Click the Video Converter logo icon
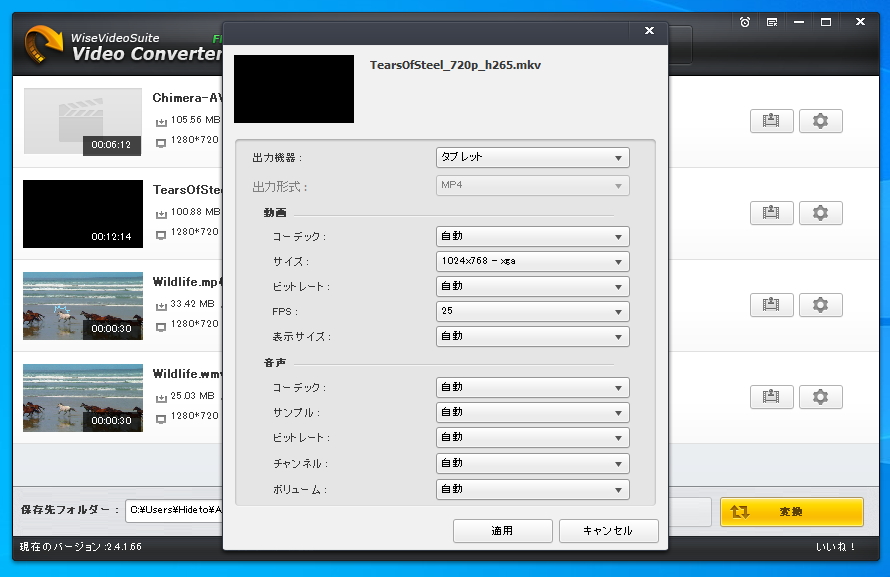 click(x=44, y=44)
